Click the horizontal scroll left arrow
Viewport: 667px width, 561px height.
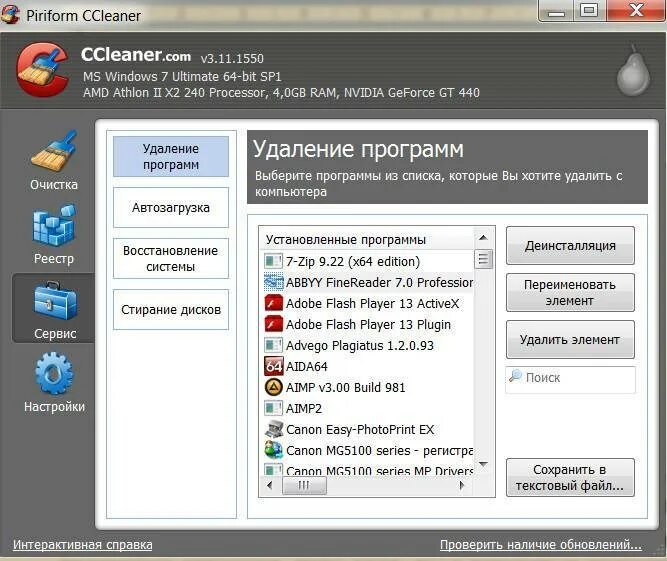269,485
